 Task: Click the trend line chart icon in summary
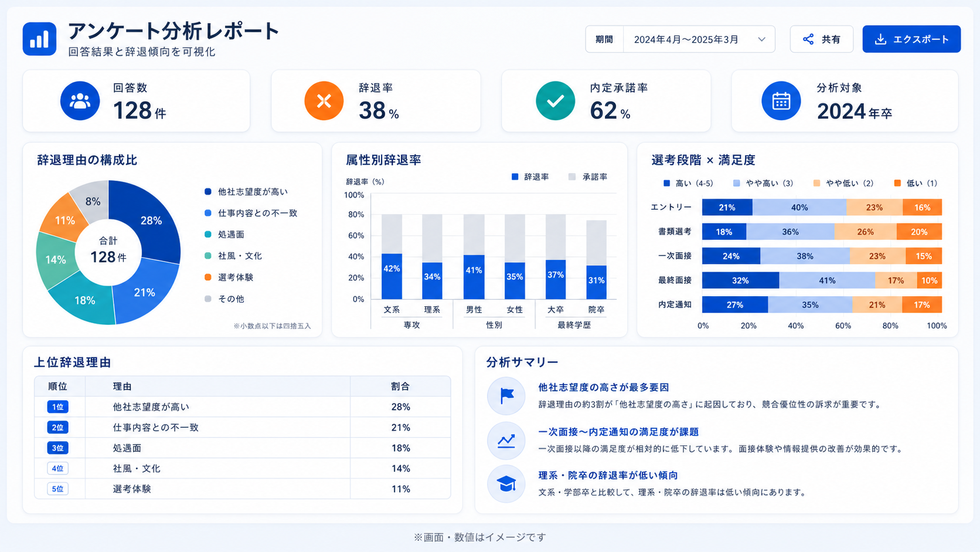pyautogui.click(x=506, y=440)
